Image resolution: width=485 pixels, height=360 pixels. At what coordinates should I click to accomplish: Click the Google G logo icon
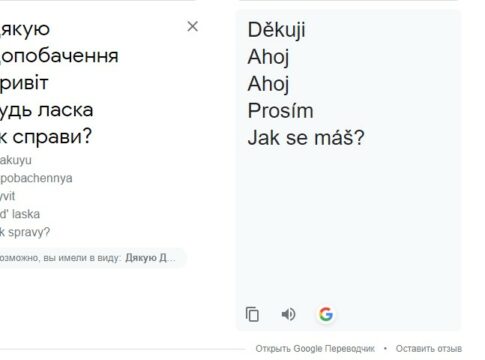coord(326,314)
